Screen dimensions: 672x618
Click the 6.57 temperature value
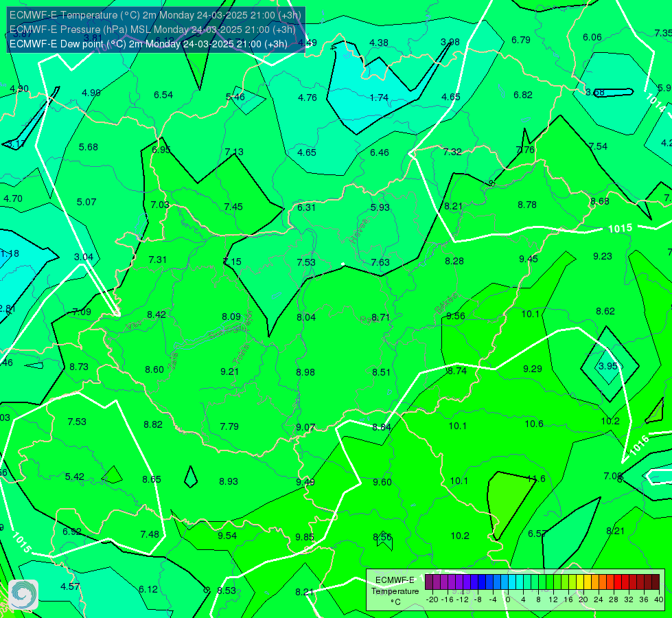click(x=537, y=534)
